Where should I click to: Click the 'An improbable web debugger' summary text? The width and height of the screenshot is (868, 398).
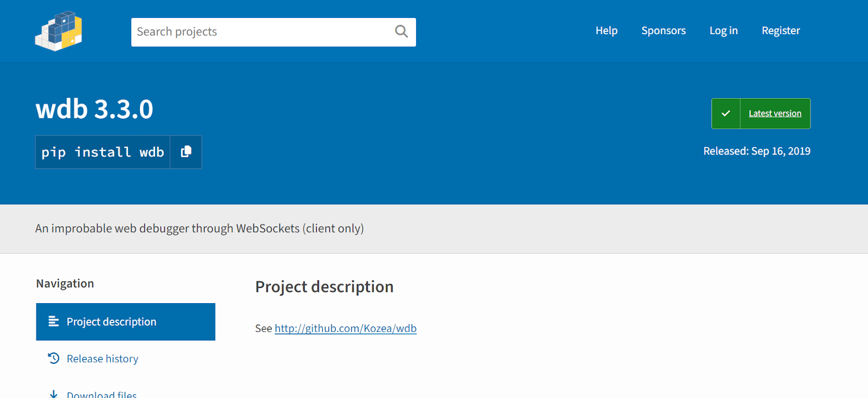[200, 228]
